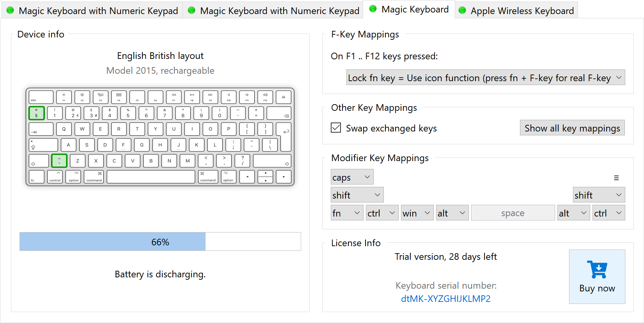This screenshot has width=644, height=323.
Task: Open the left alt mapping dropdown
Action: (x=452, y=213)
